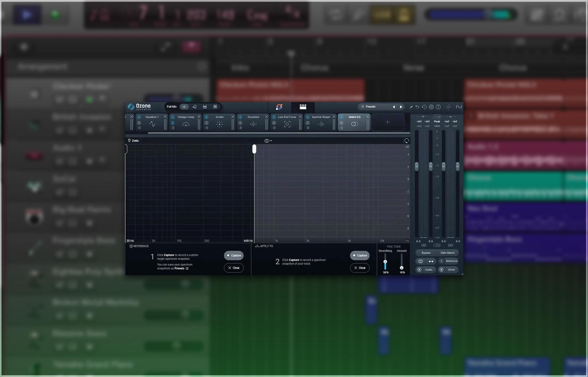Remove the Dynamics module with its X
This screenshot has width=588, height=377.
(x=266, y=117)
